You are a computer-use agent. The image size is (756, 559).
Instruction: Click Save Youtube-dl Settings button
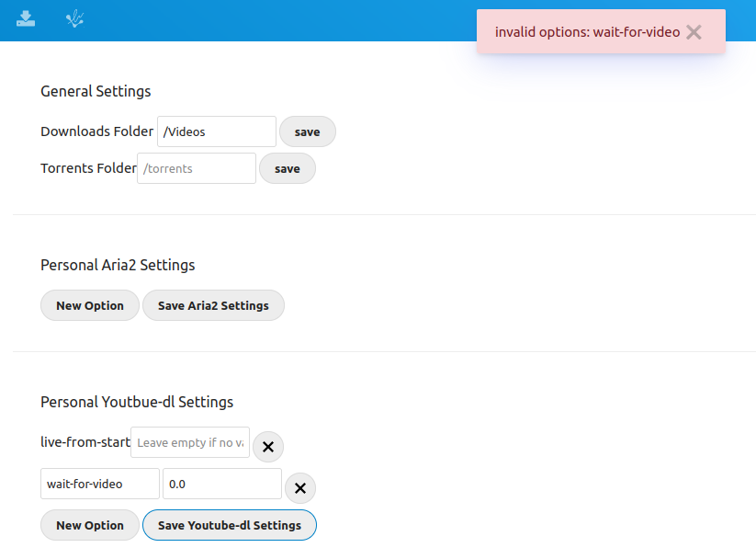coord(230,525)
